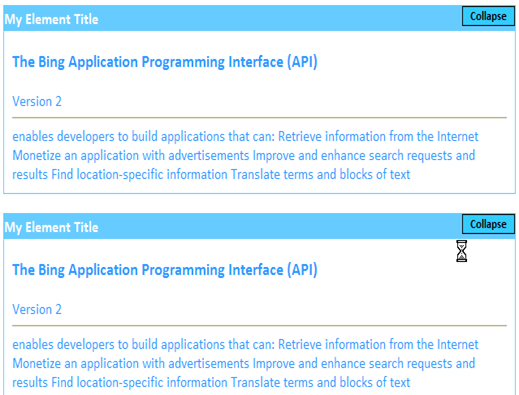Click Version 2 in the first panel

tap(37, 101)
